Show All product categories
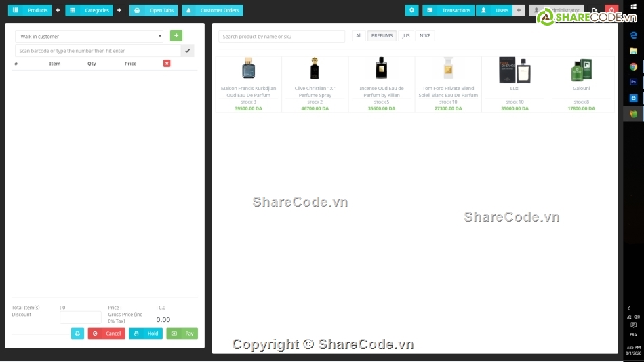Screen dimensions: 644x362 tap(359, 36)
